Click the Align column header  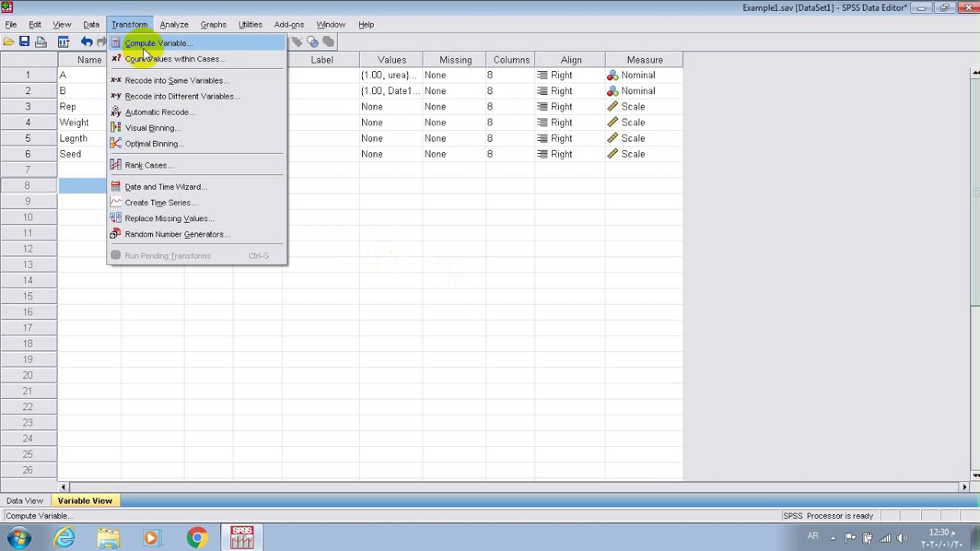[x=570, y=60]
